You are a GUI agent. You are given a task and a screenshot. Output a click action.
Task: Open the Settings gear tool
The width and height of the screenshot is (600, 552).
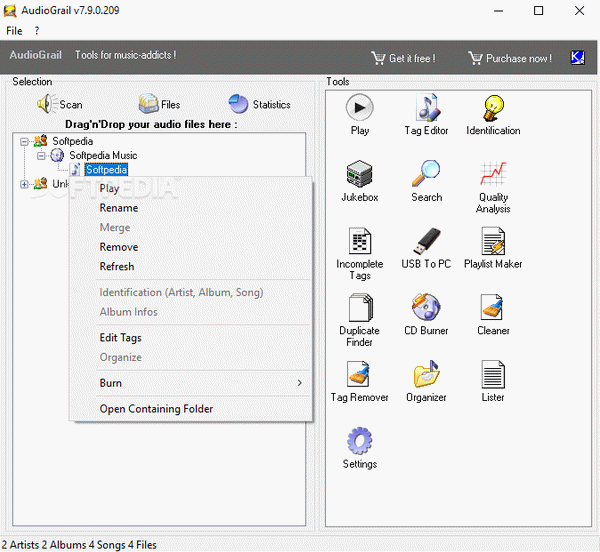click(360, 441)
